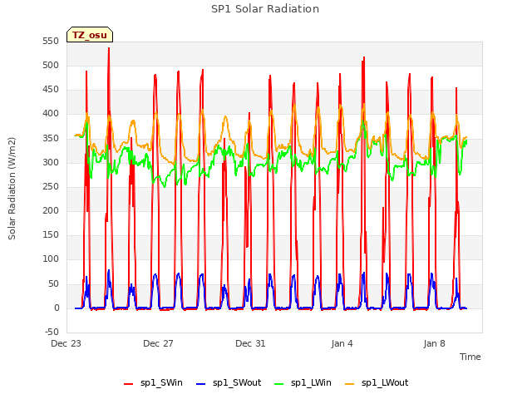Click the 550 y-axis tick label
The height and width of the screenshot is (399, 532).
51,42
